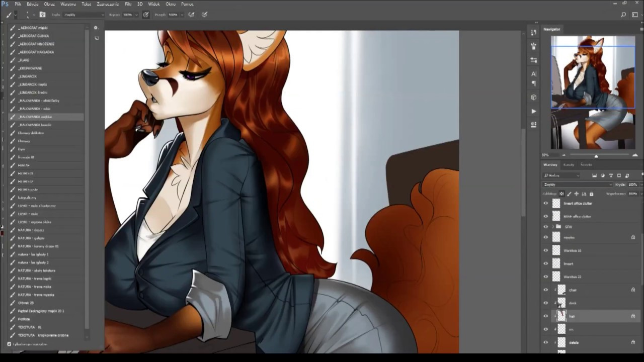Expand the SFW layer group
The height and width of the screenshot is (362, 644).
(553, 227)
